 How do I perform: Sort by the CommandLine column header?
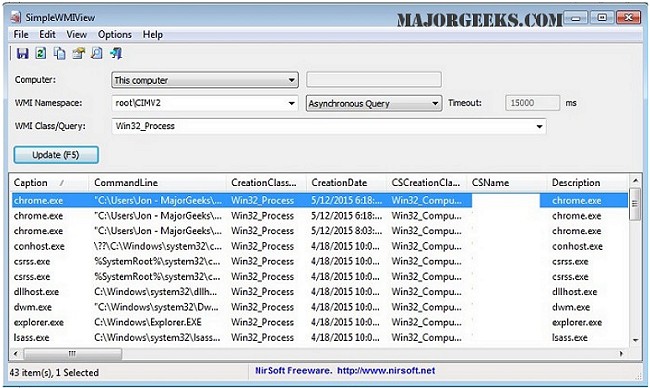point(157,183)
